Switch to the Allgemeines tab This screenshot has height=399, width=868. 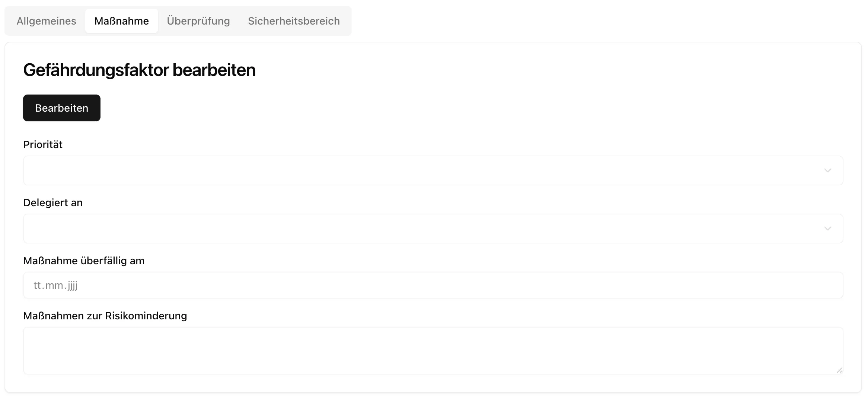(x=47, y=21)
